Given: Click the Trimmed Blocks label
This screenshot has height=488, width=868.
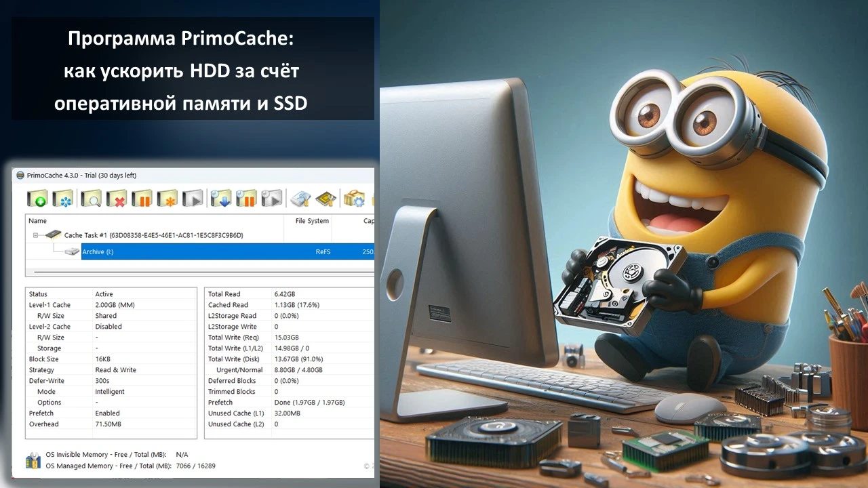Looking at the screenshot, I should tap(232, 392).
